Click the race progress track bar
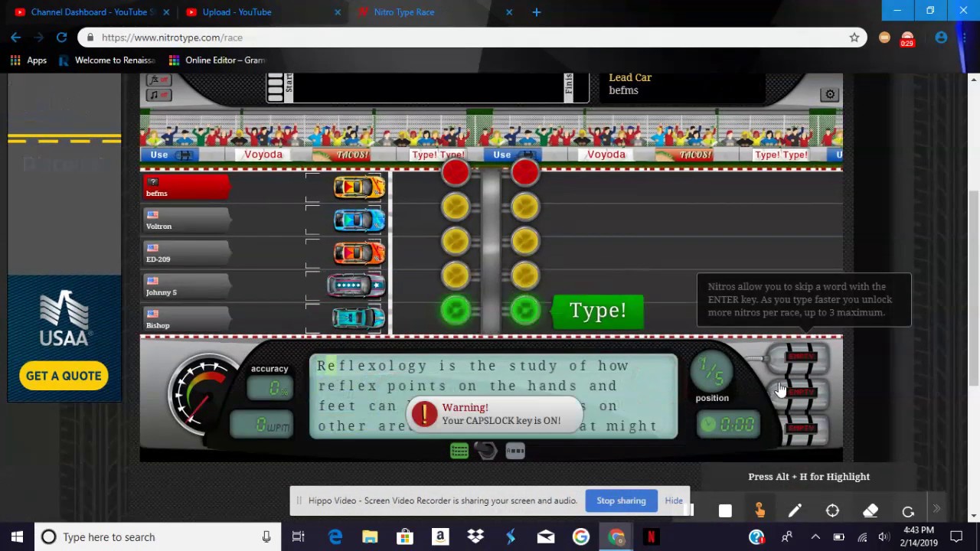 pyautogui.click(x=427, y=86)
